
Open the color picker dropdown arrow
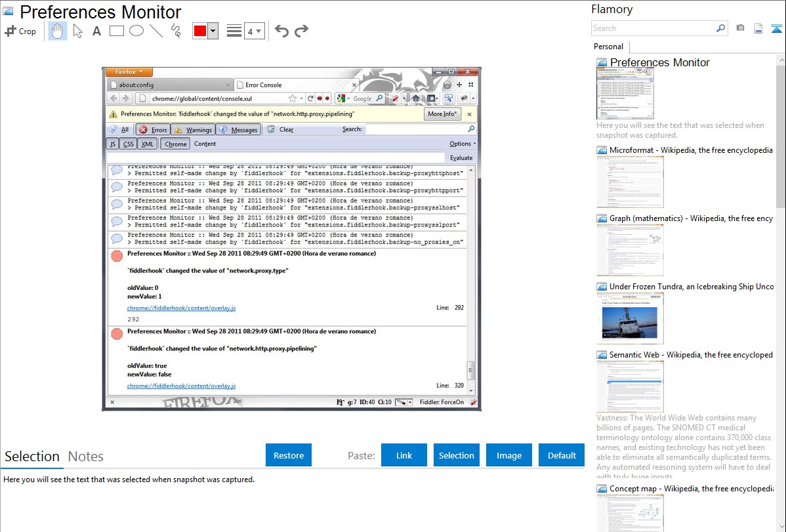213,31
